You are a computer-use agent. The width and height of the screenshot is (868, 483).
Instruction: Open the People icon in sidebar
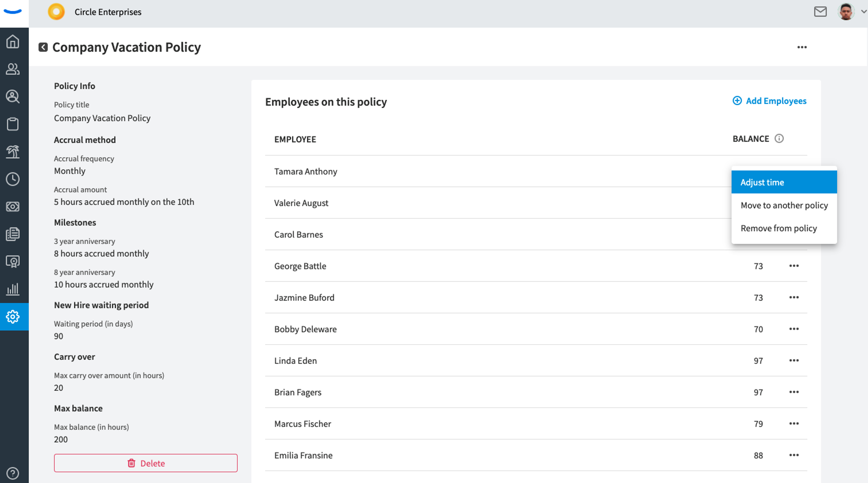(x=13, y=69)
